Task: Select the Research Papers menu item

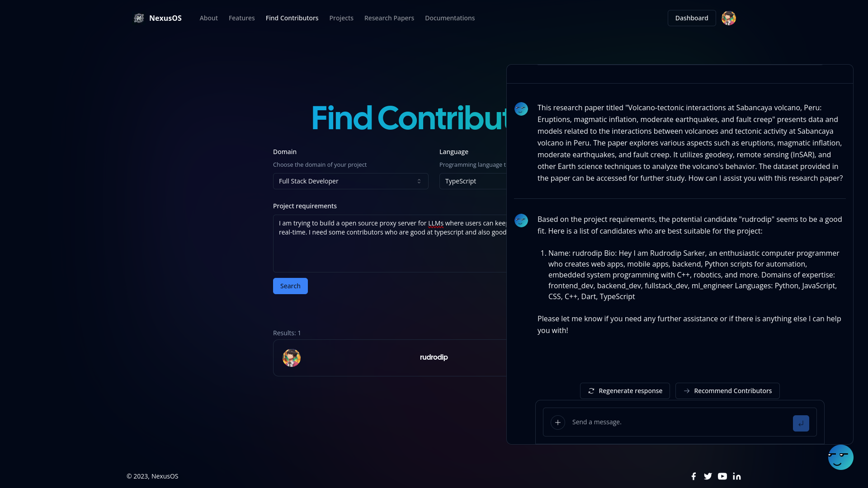Action: 389,18
